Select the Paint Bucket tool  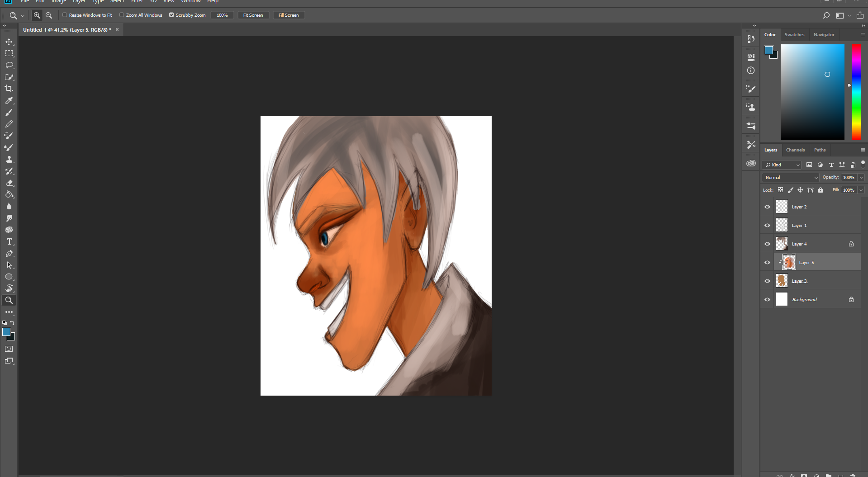pos(9,194)
